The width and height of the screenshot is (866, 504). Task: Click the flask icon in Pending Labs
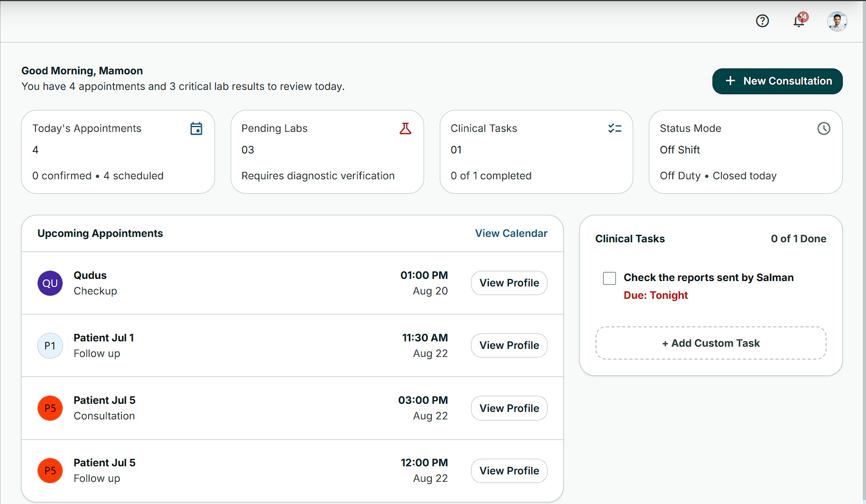pos(405,129)
